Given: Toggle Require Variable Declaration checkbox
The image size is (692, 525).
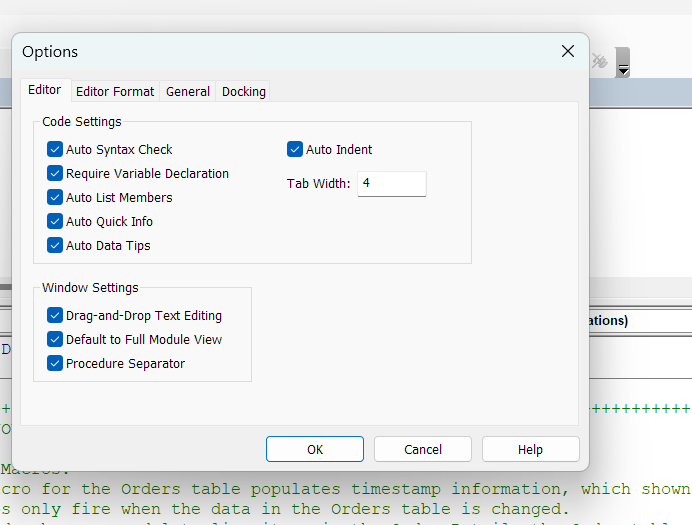Looking at the screenshot, I should pyautogui.click(x=55, y=174).
